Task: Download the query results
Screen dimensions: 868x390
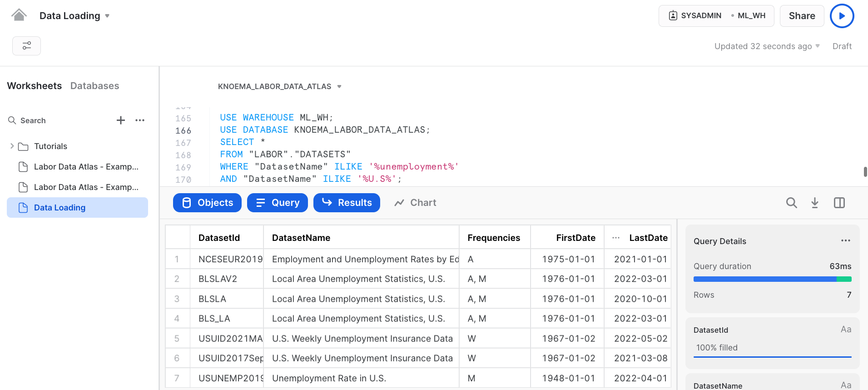Action: (x=815, y=203)
